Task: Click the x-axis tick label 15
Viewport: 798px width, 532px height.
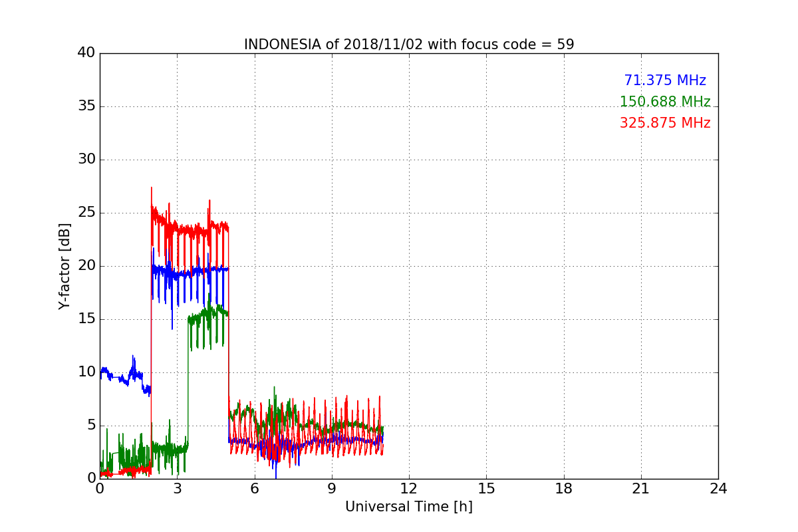Action: pos(486,489)
